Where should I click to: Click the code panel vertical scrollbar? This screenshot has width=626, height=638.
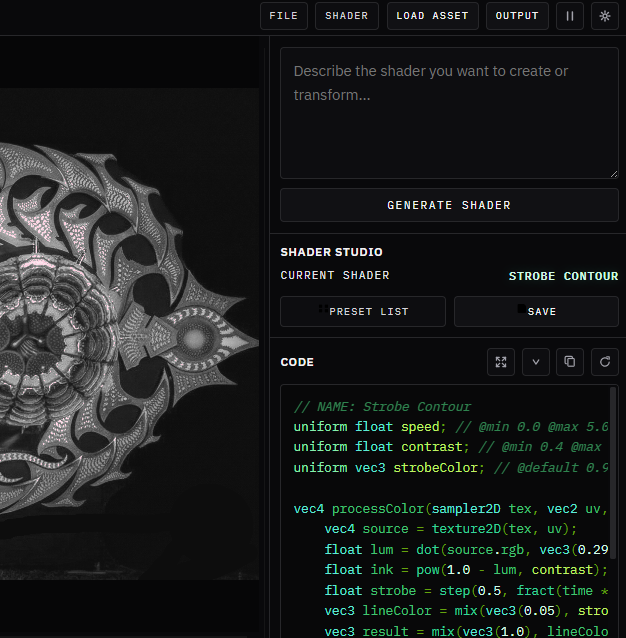613,473
